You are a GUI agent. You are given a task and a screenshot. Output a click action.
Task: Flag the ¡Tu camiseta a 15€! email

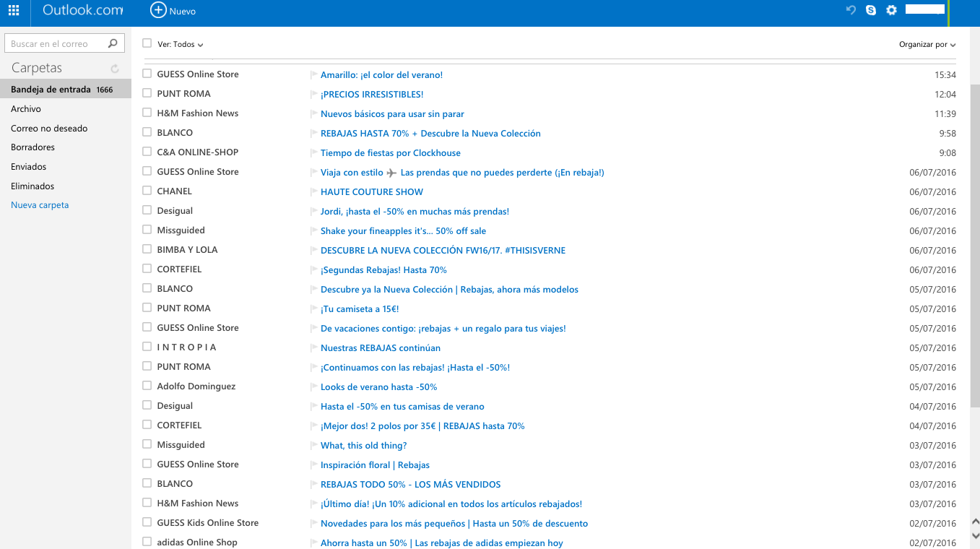pos(314,309)
